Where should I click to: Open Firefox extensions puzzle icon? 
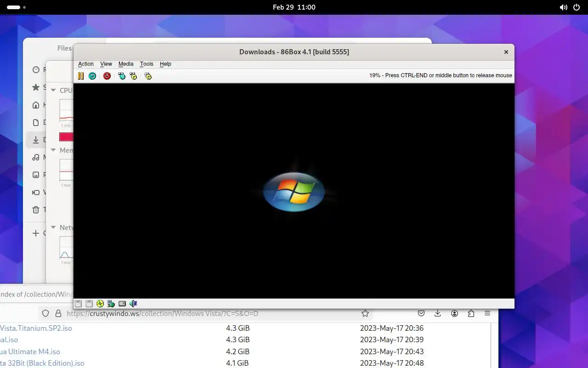click(471, 313)
